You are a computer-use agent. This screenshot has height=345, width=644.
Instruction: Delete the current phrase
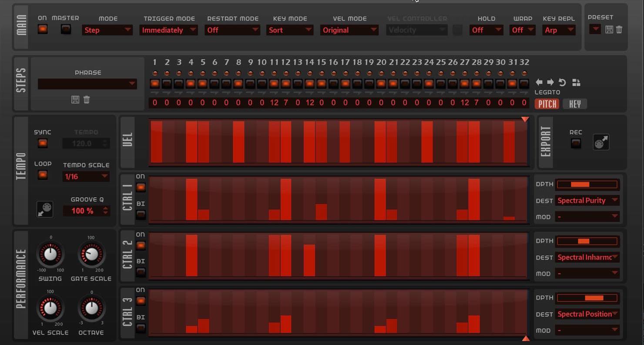(x=87, y=99)
